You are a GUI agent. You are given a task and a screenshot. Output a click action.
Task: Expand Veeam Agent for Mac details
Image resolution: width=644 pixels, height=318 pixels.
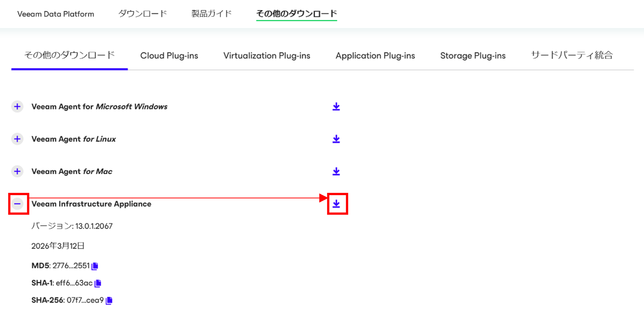[x=17, y=172]
